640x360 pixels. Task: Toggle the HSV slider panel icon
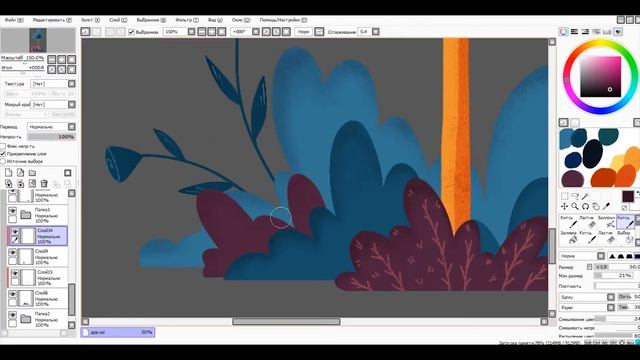coord(585,31)
